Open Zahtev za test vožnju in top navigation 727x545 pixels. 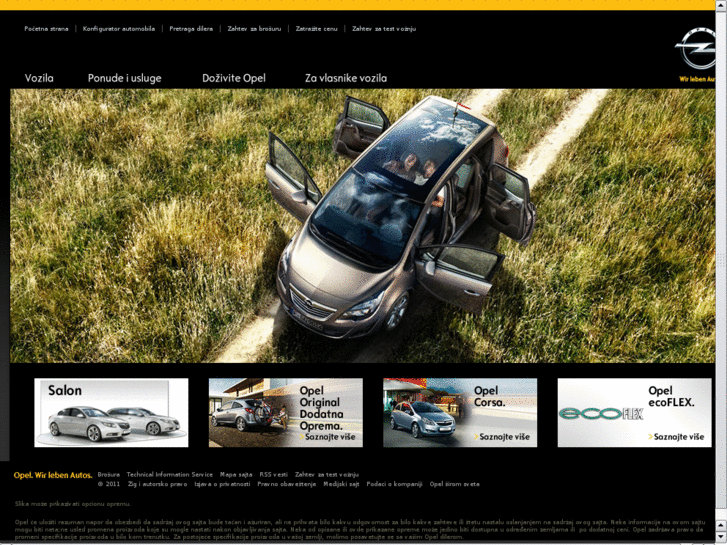coord(384,29)
